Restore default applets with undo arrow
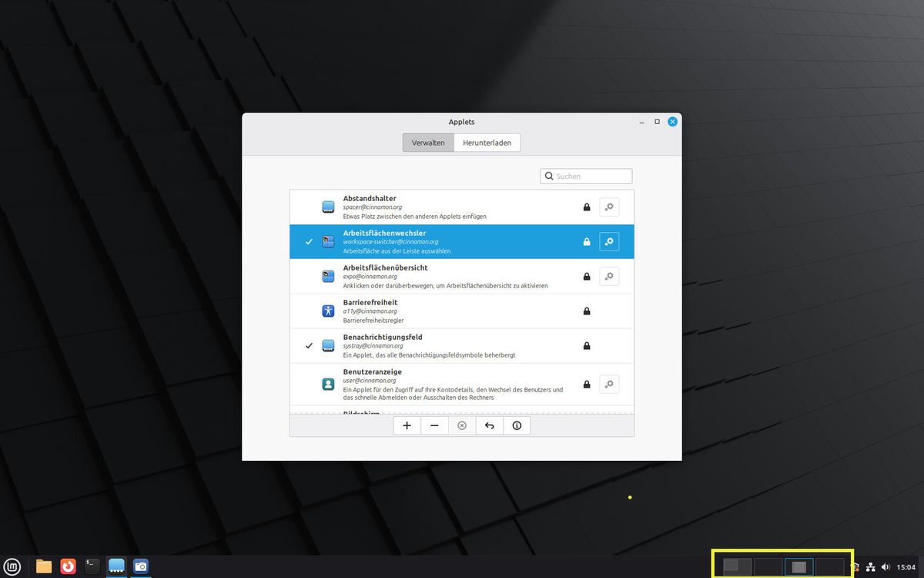 [489, 425]
